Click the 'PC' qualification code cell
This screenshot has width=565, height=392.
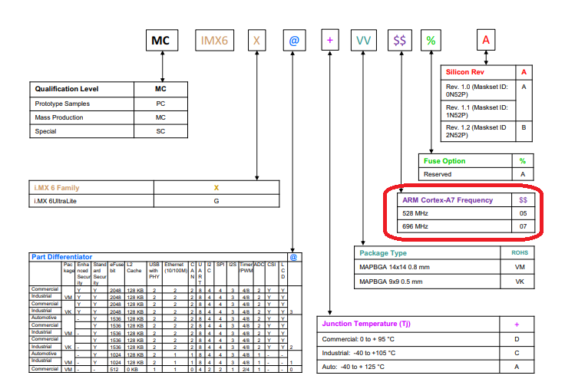coord(160,104)
